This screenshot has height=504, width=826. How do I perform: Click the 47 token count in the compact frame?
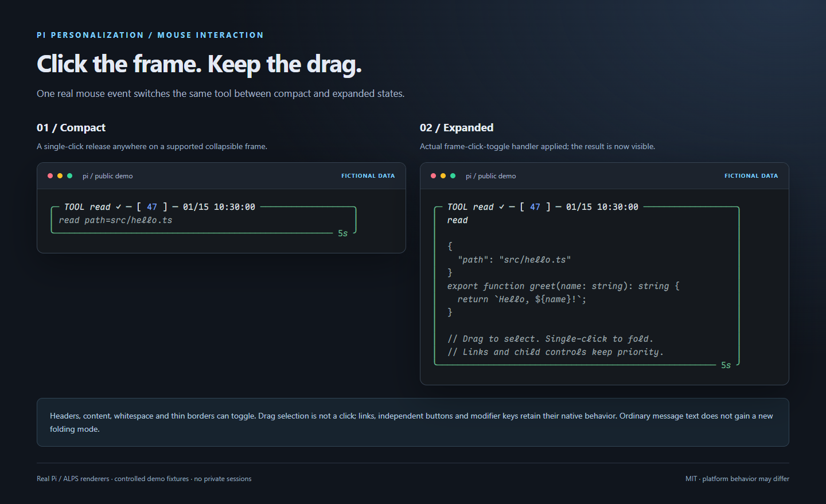[152, 207]
